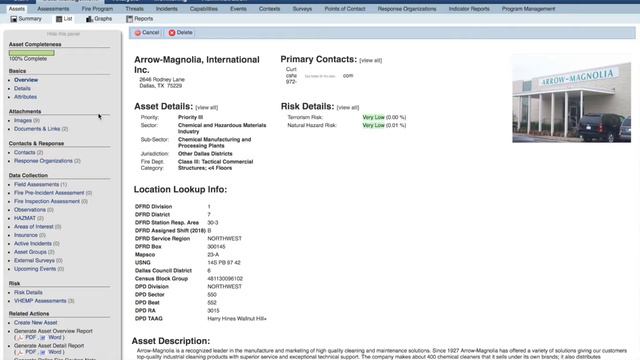Open the Reports view icon
The height and width of the screenshot is (360, 640).
click(129, 19)
